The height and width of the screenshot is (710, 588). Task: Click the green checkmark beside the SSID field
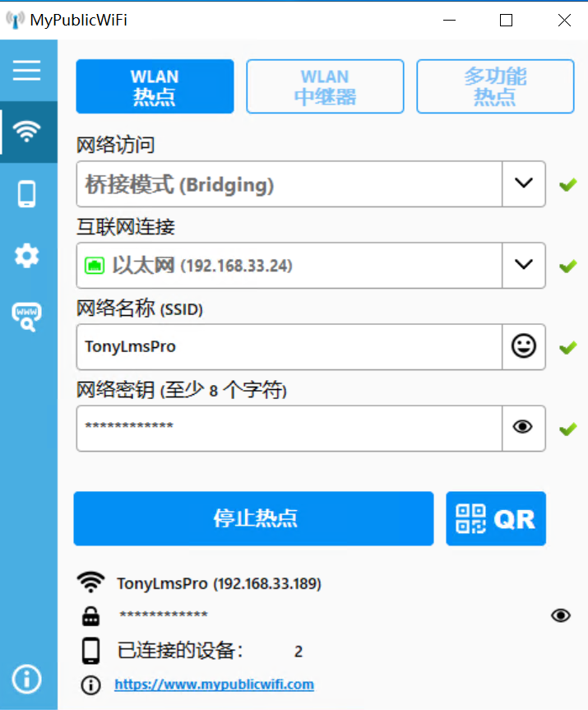tap(567, 348)
